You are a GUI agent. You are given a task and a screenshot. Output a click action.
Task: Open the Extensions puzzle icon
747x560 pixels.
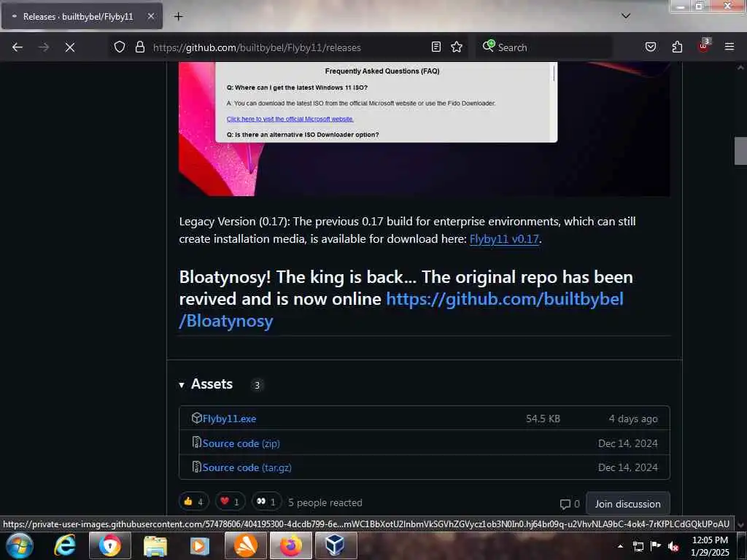tap(677, 47)
